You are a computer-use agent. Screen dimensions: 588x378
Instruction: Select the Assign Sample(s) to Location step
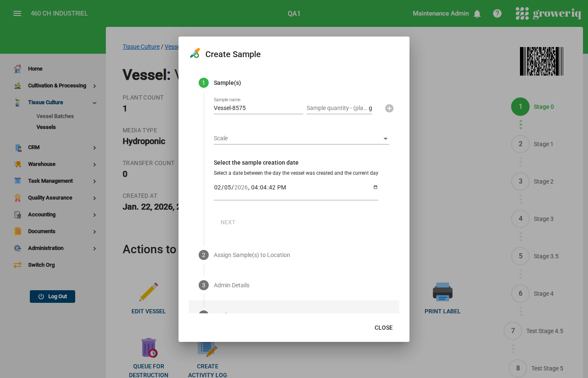coord(252,255)
